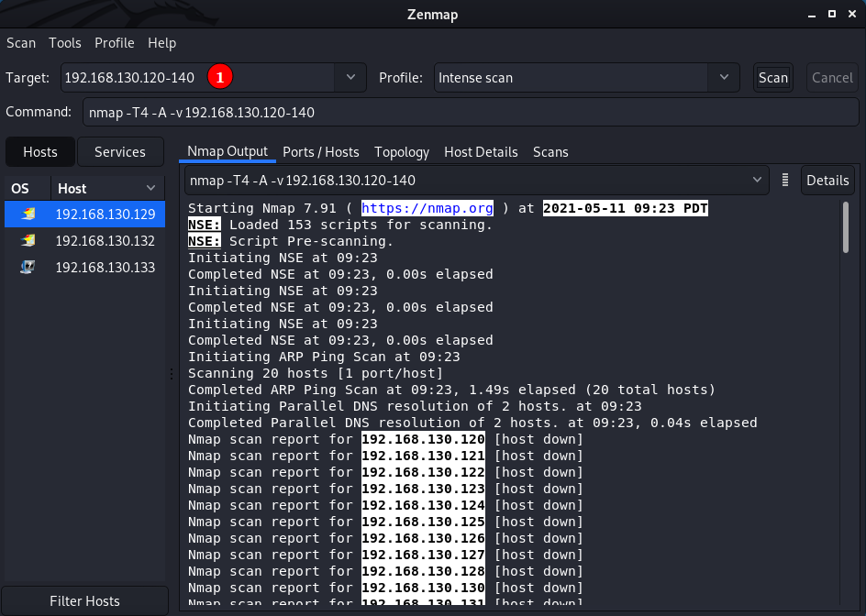Viewport: 866px width, 616px height.
Task: Click the OS icon for host 192.168.130.132
Action: [28, 240]
